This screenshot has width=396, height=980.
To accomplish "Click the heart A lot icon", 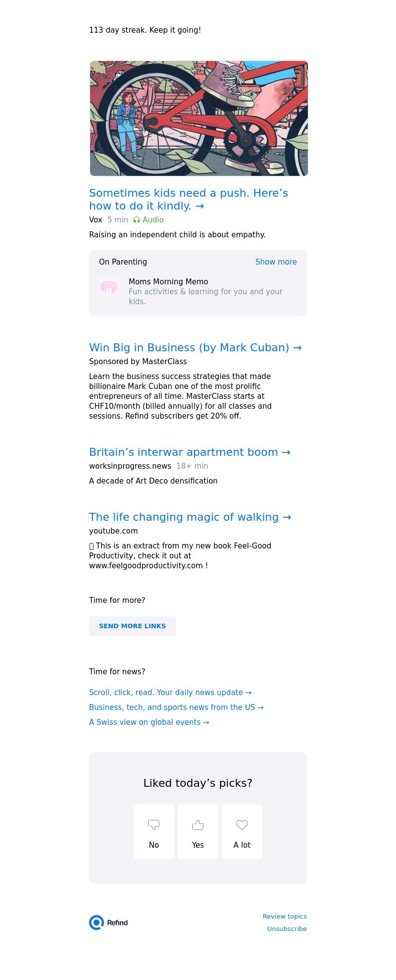I will click(x=242, y=824).
